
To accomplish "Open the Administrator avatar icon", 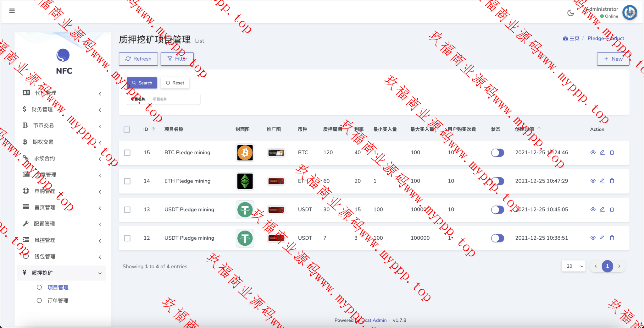I will pos(630,13).
